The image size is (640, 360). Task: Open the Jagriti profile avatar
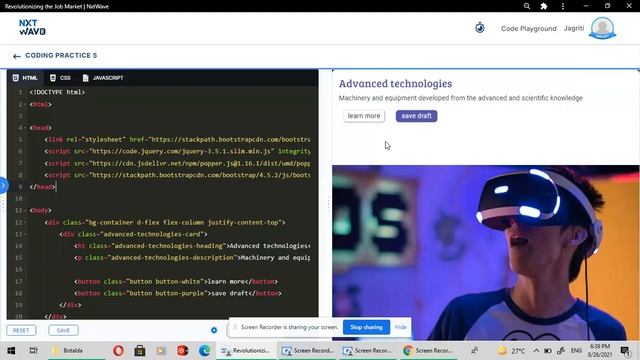pos(602,28)
